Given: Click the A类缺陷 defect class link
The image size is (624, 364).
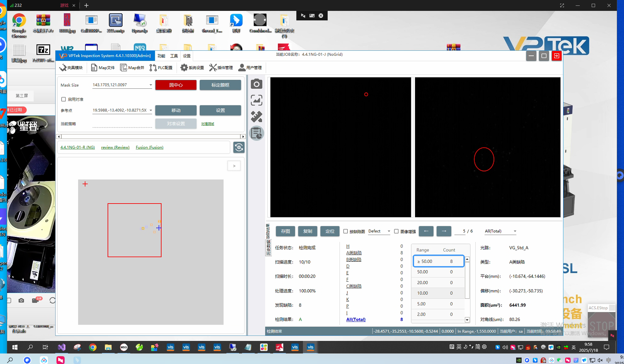Looking at the screenshot, I should [354, 253].
